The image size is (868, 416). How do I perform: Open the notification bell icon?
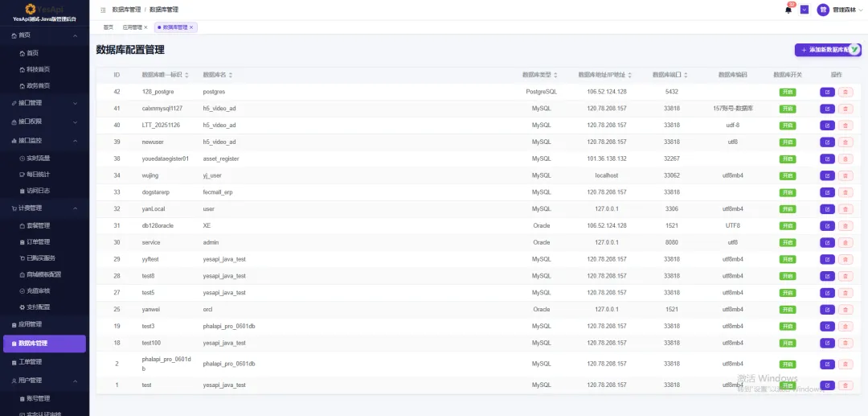coord(788,10)
